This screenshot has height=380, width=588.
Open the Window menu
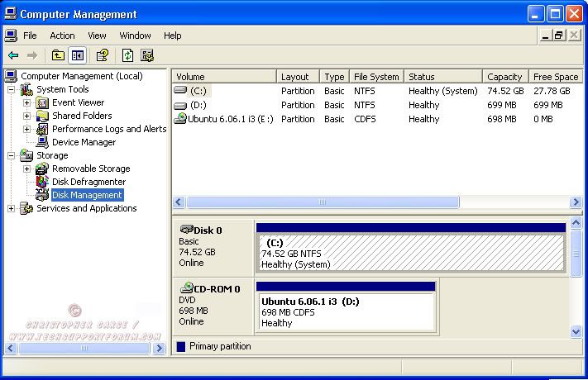coord(135,36)
